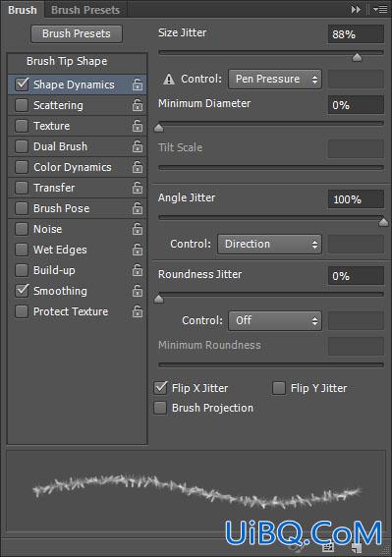
Task: Toggle the lock icon for Brush Pose
Action: (138, 208)
